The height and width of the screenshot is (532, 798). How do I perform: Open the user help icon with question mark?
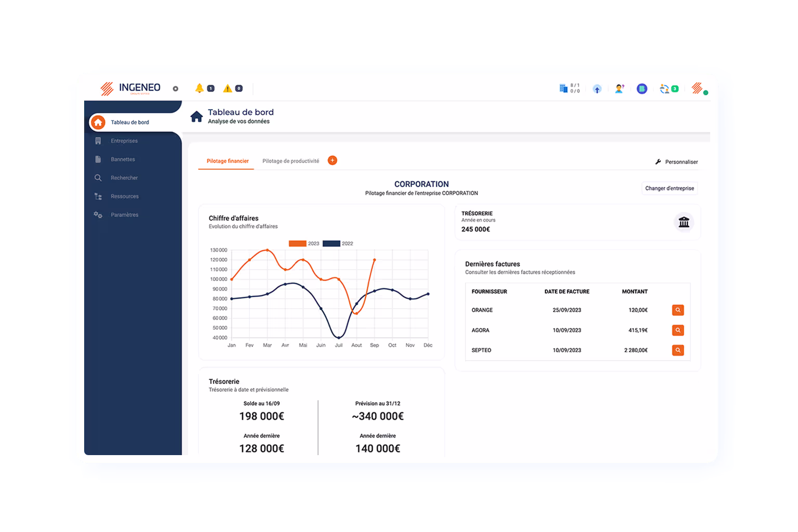click(619, 89)
